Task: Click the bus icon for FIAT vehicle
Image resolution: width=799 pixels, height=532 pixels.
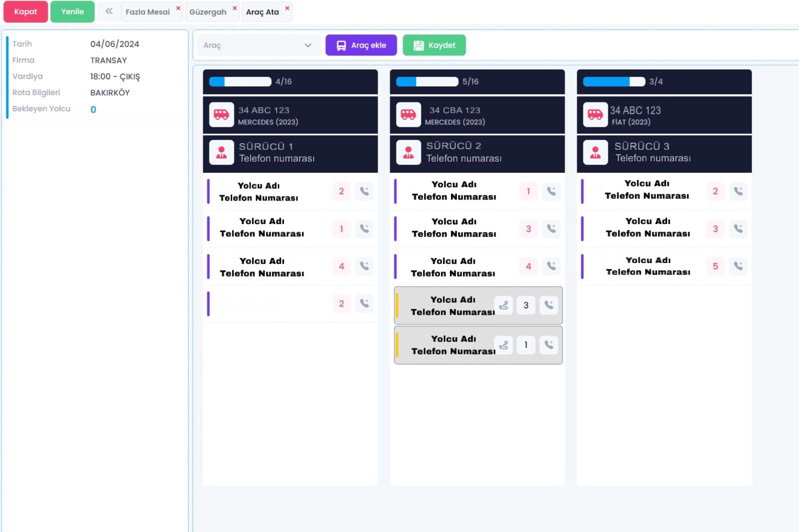Action: point(595,115)
